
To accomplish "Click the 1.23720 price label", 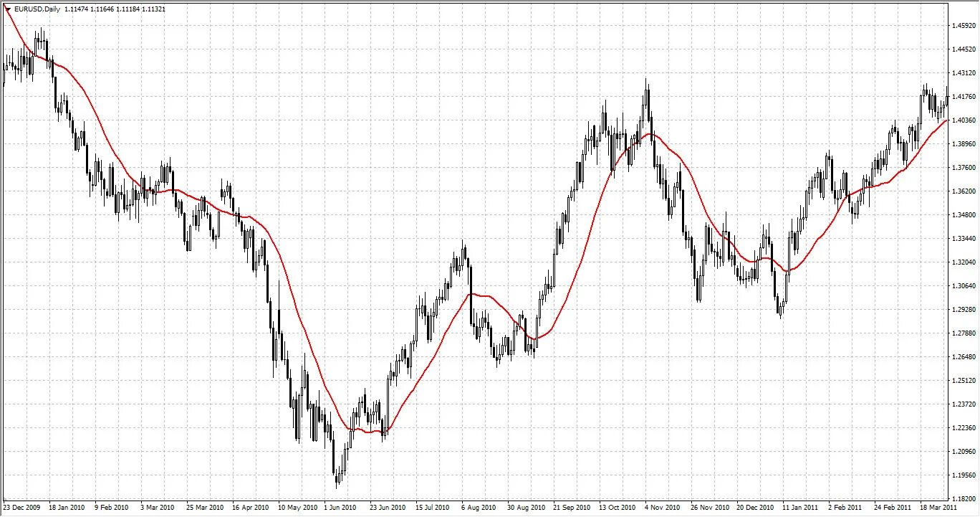I will (964, 404).
